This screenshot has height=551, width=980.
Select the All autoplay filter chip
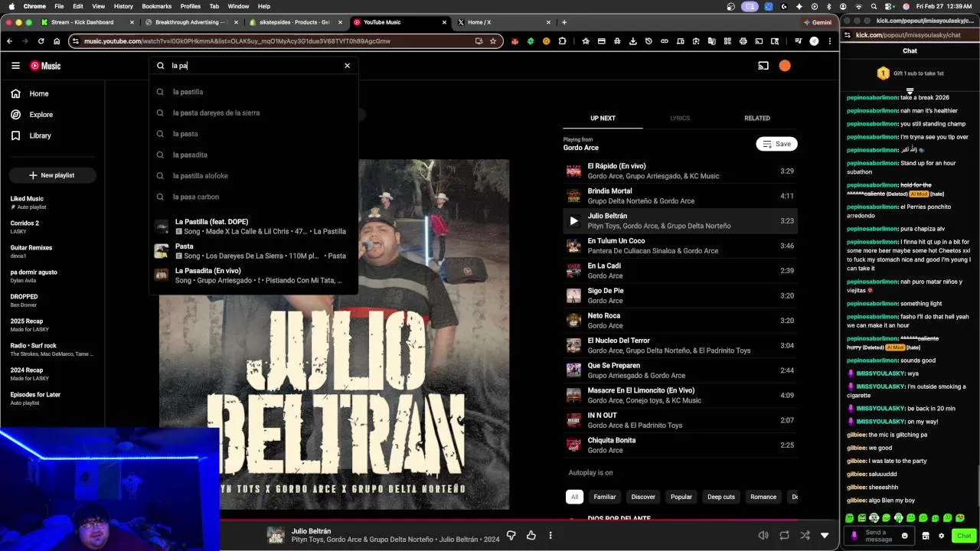pyautogui.click(x=574, y=497)
